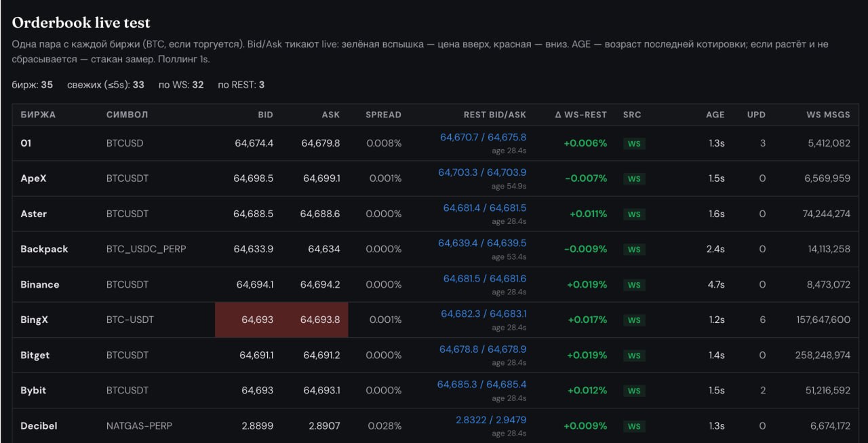
Task: Click the AGE column header
Action: 715,115
